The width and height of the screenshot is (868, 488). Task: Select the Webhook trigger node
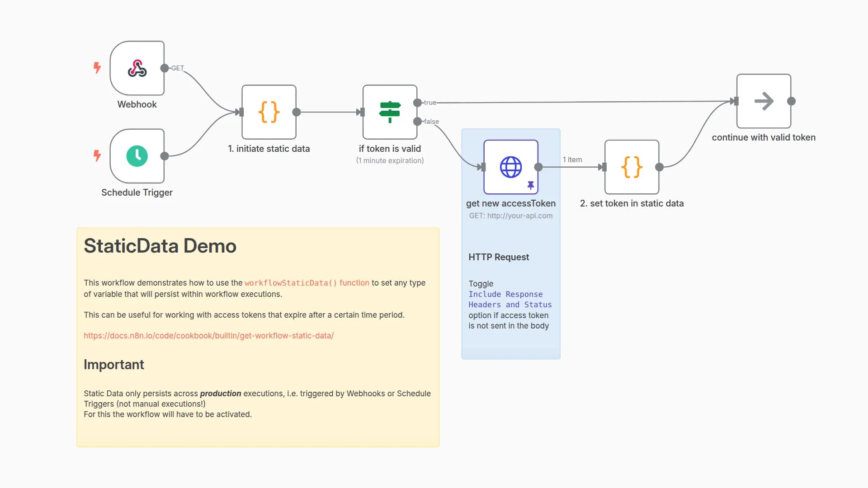click(137, 68)
